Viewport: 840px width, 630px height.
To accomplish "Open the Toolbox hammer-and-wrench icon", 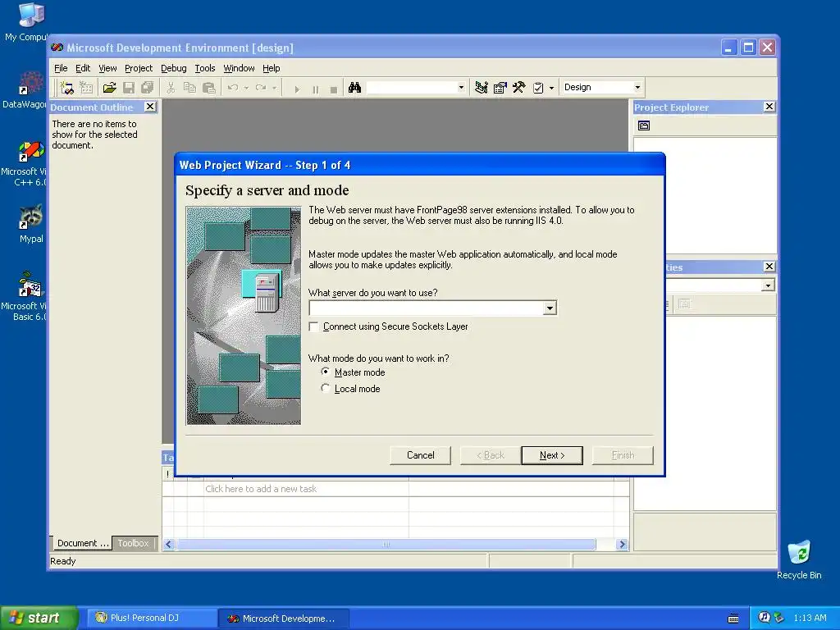I will pyautogui.click(x=518, y=87).
